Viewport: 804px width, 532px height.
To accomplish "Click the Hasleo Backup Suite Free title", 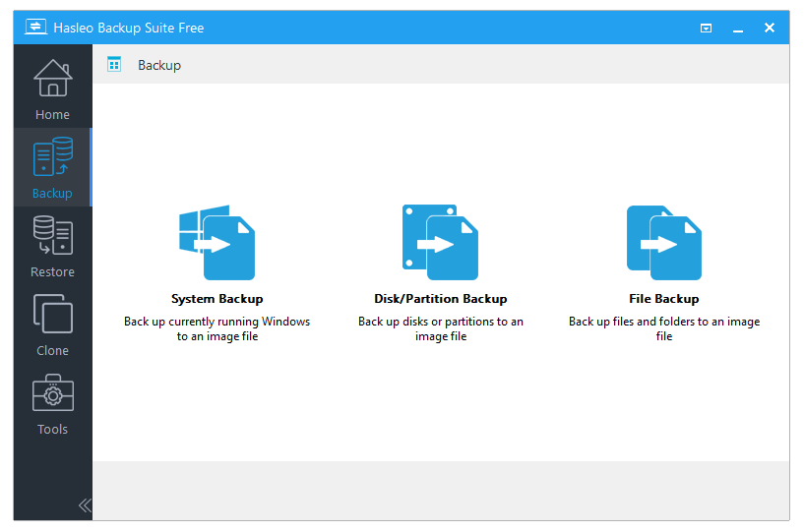I will tap(129, 28).
